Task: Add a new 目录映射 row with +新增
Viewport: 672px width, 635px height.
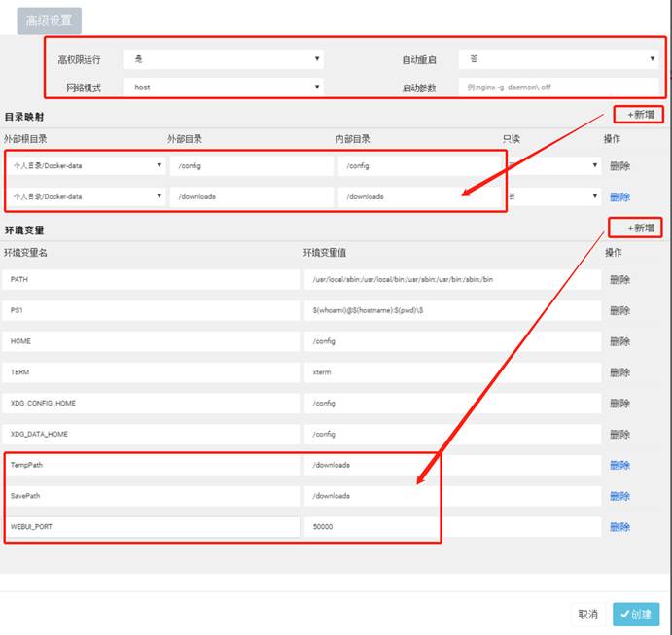Action: 639,115
